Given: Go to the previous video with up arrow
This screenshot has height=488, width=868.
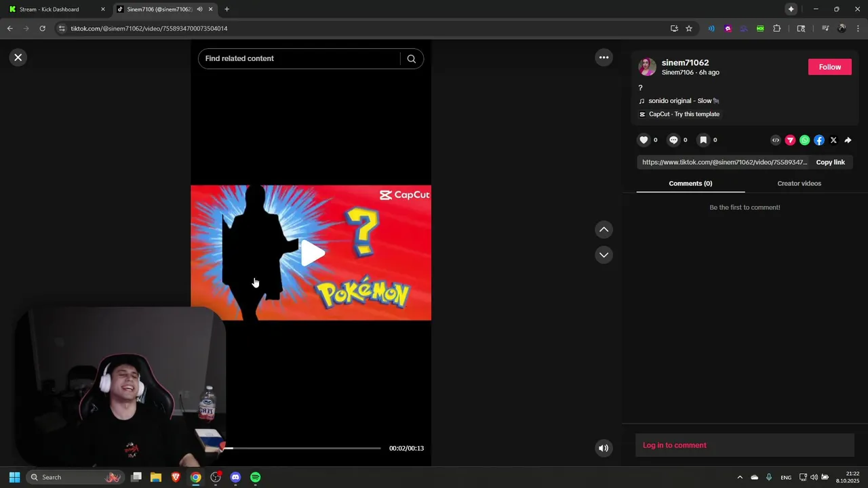Looking at the screenshot, I should [x=604, y=230].
